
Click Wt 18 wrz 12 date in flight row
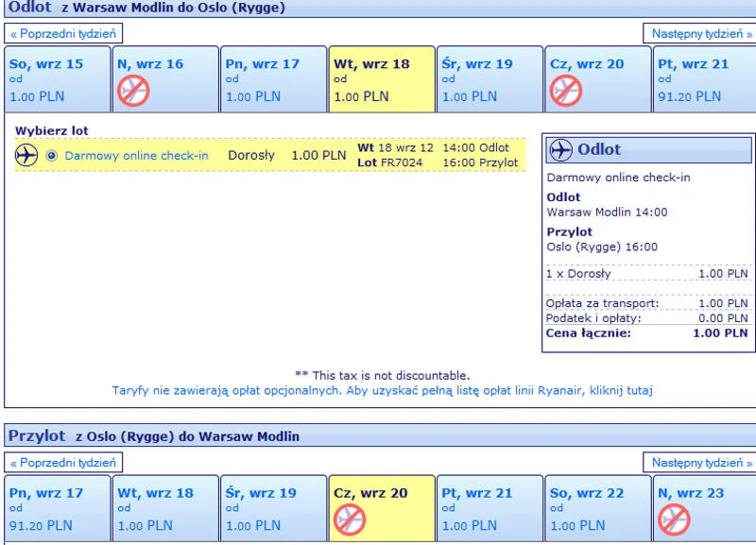tap(395, 148)
